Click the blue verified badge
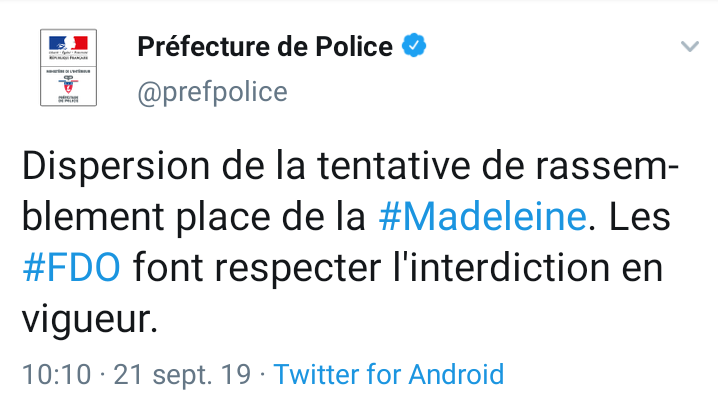718x413 pixels. pyautogui.click(x=414, y=45)
